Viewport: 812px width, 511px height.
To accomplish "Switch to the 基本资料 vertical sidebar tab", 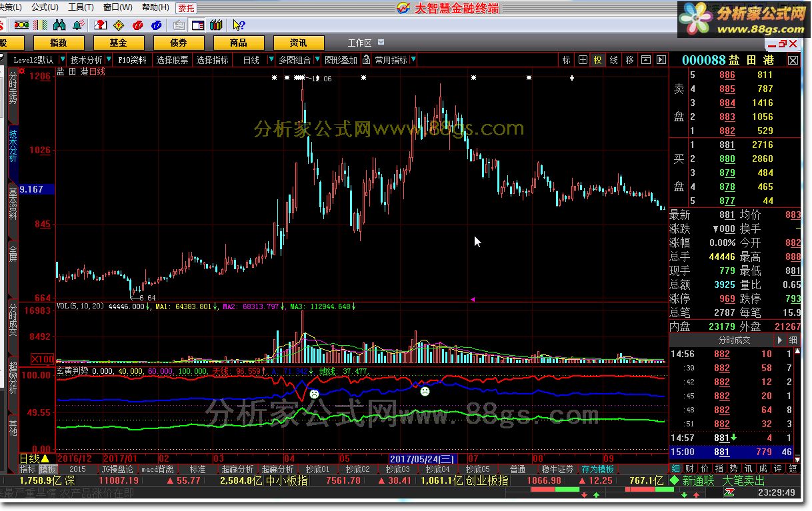I will 13,205.
